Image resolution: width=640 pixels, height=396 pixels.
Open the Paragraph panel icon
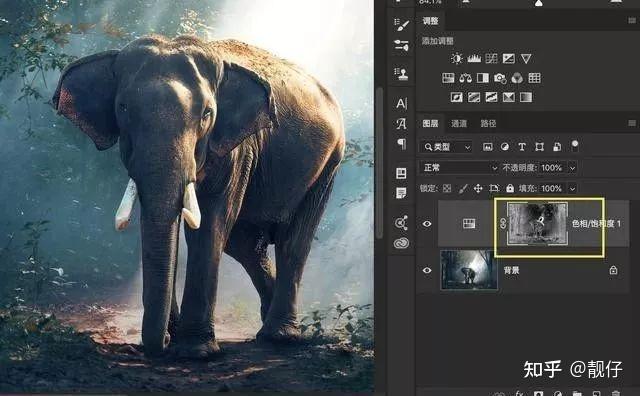tap(401, 143)
